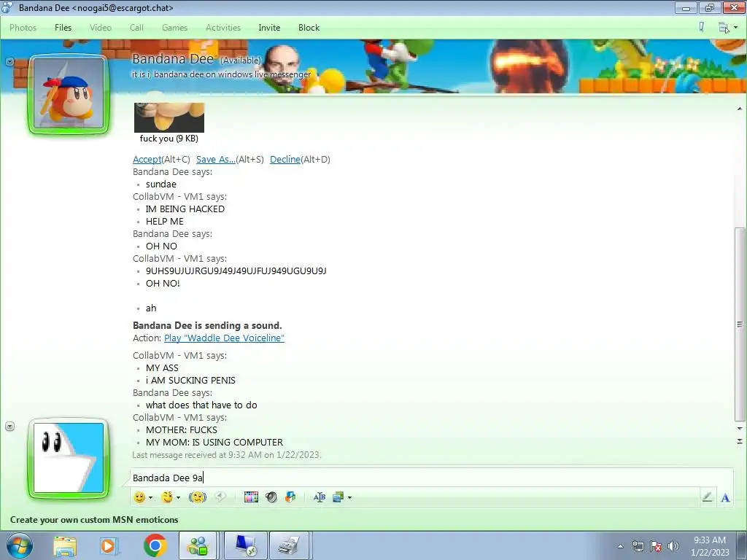The height and width of the screenshot is (560, 747).
Task: Click 'Create your own custom MSN emoticons' text
Action: pos(94,520)
